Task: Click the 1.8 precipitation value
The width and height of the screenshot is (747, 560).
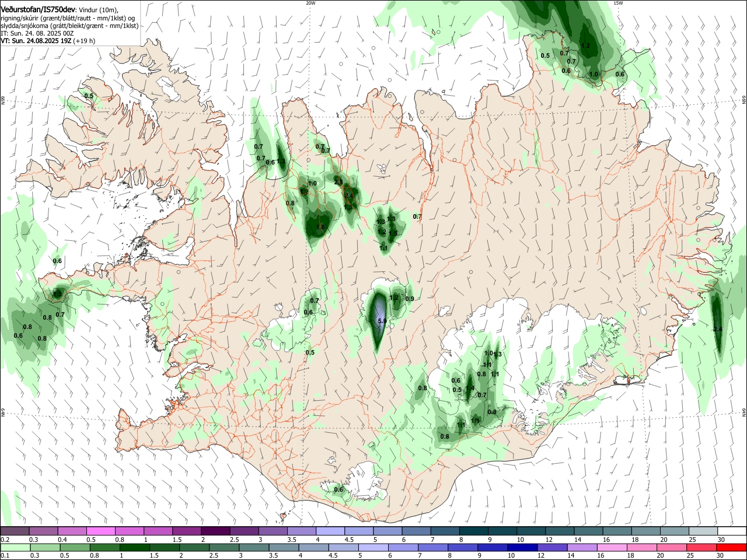Action: pos(320,227)
